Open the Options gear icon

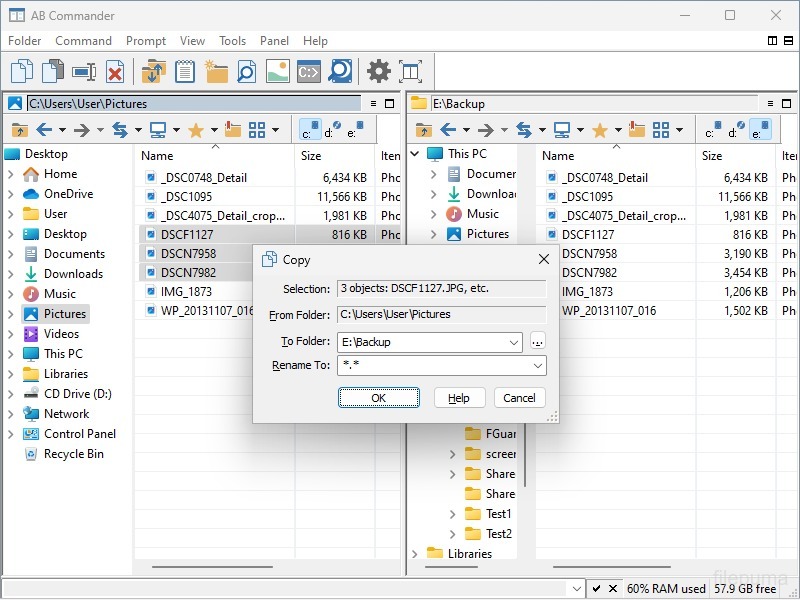pos(378,71)
